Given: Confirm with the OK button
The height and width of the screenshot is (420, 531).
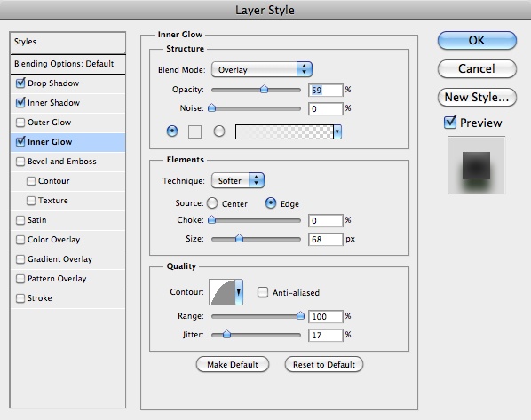Looking at the screenshot, I should (477, 40).
